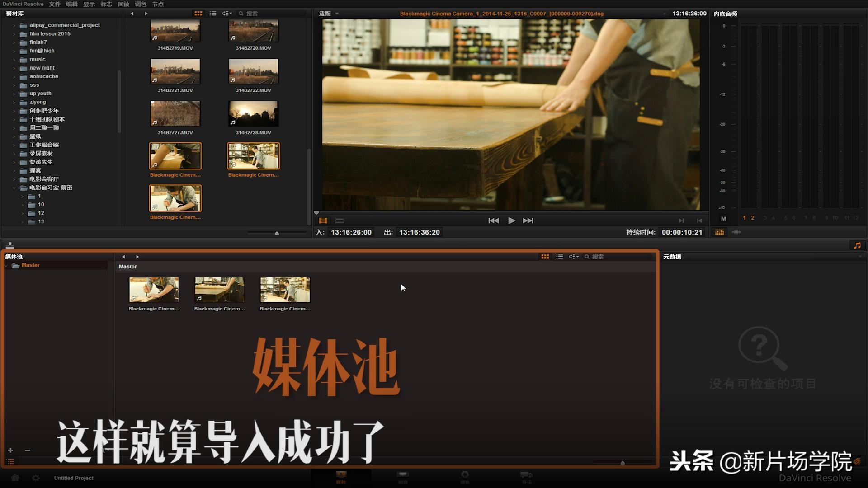Go back in media storage browser
Viewport: 868px width, 488px height.
pyautogui.click(x=132, y=14)
